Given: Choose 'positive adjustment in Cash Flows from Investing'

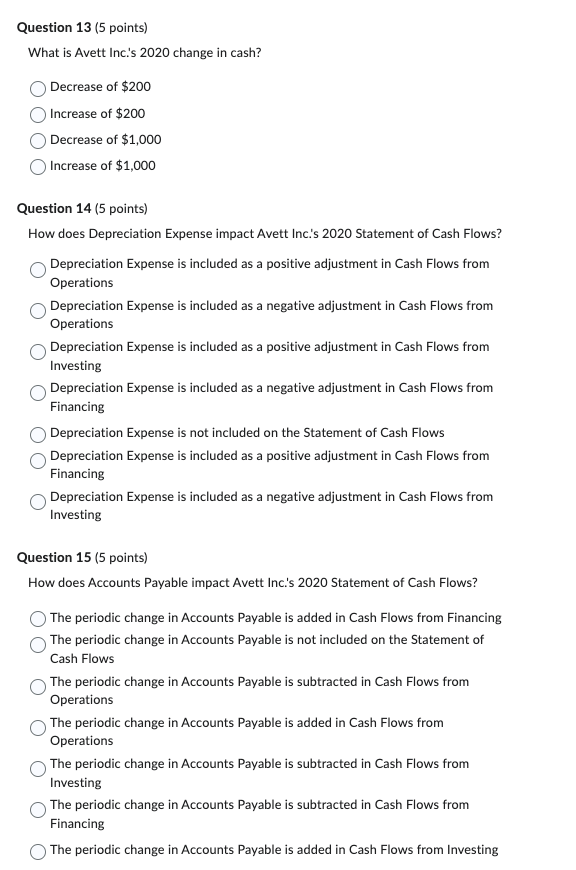Looking at the screenshot, I should click(x=37, y=352).
